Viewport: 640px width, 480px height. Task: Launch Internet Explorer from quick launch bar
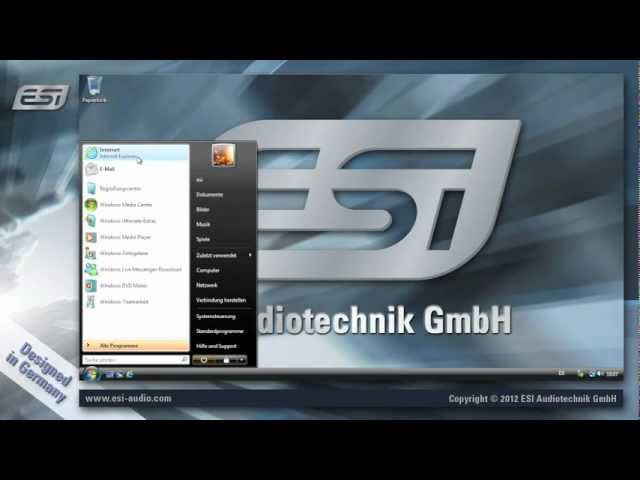tap(130, 374)
